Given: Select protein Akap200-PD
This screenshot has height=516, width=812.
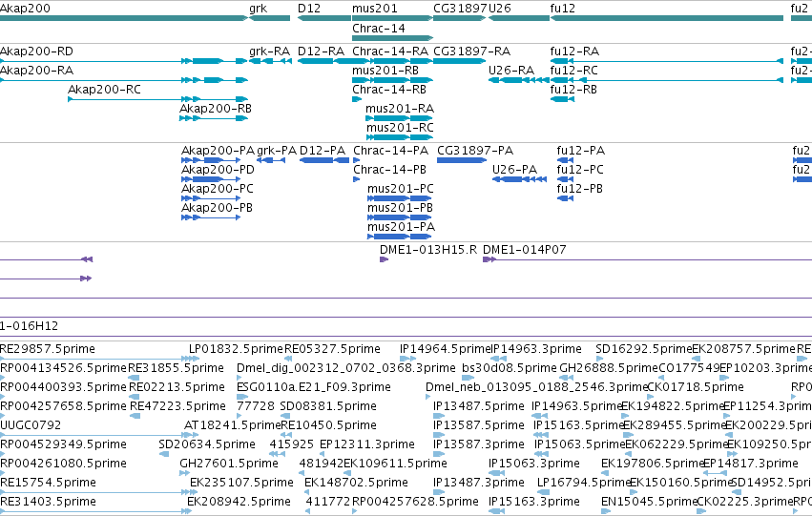Looking at the screenshot, I should coord(218,170).
